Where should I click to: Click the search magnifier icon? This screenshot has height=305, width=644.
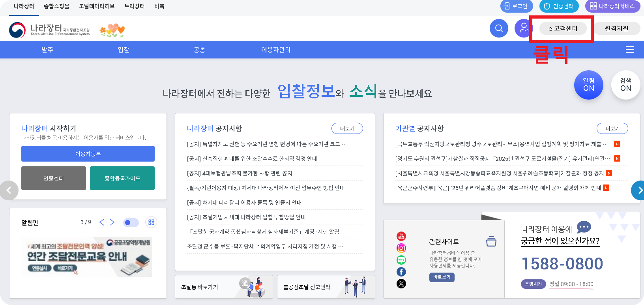pyautogui.click(x=499, y=28)
